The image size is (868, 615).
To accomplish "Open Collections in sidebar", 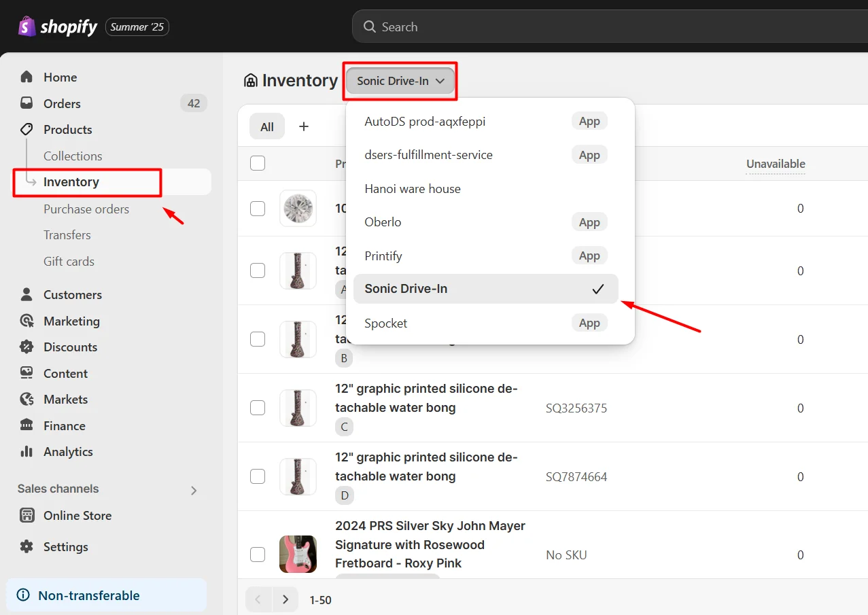I will (73, 156).
